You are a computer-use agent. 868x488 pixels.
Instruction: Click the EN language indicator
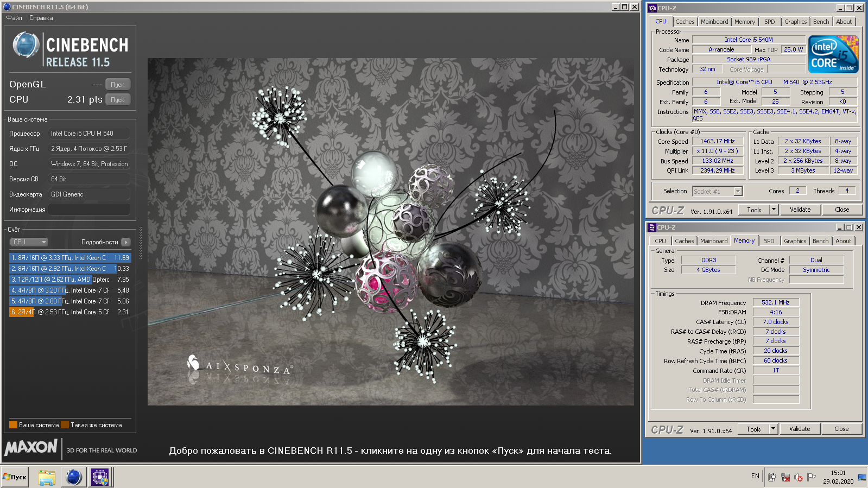[x=755, y=476]
